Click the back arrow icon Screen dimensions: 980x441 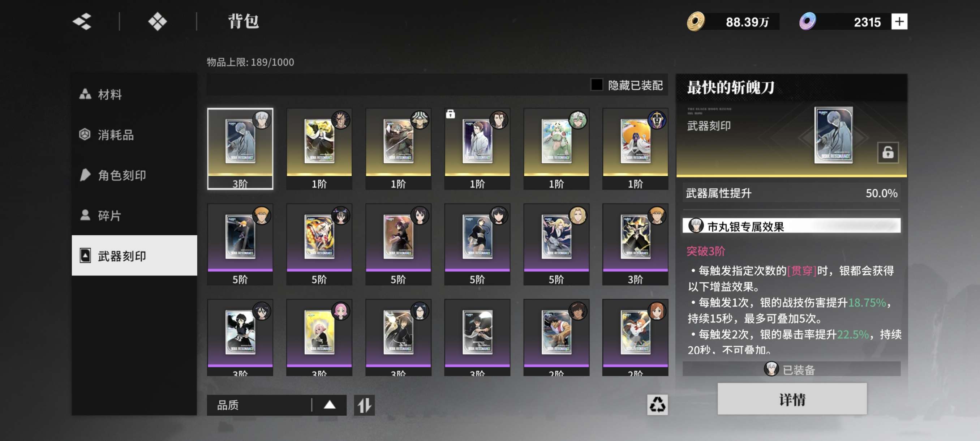(x=82, y=21)
